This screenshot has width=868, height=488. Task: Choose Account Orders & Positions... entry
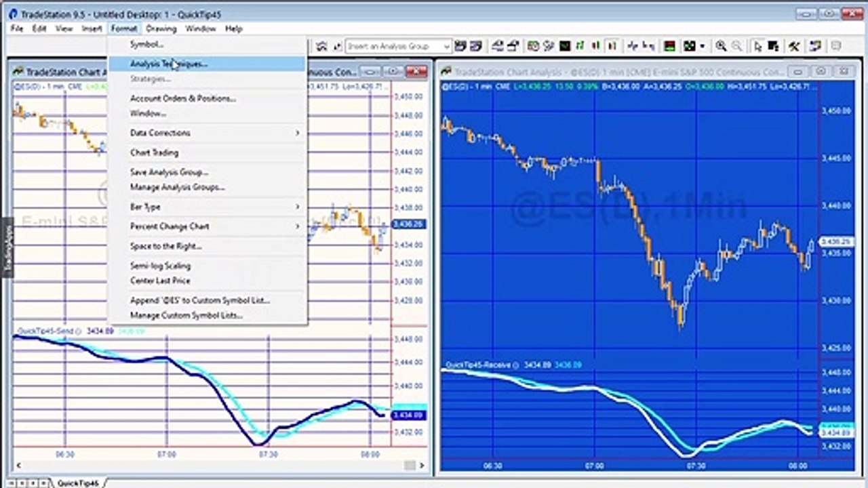point(208,98)
